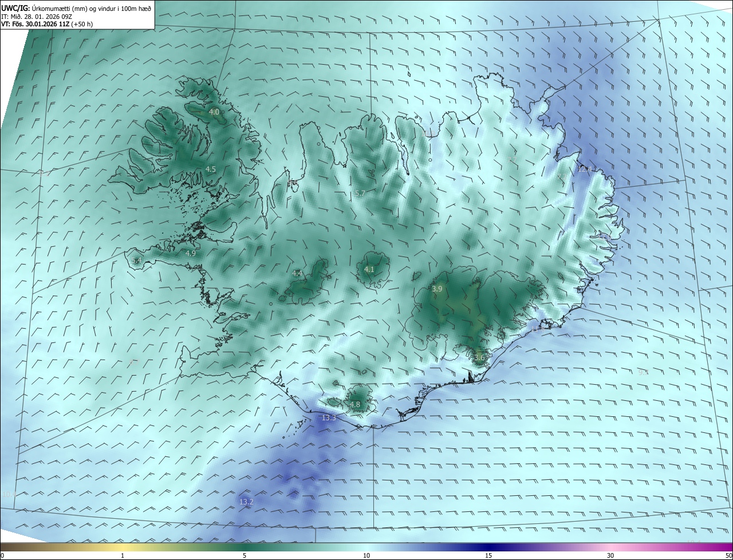Screen dimensions: 733x560
Task: Click the map value label 13.3
Action: (329, 418)
